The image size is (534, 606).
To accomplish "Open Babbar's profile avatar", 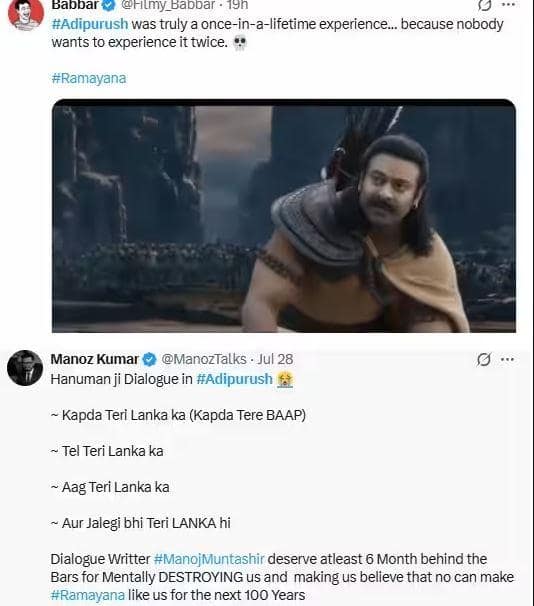I will [x=26, y=14].
